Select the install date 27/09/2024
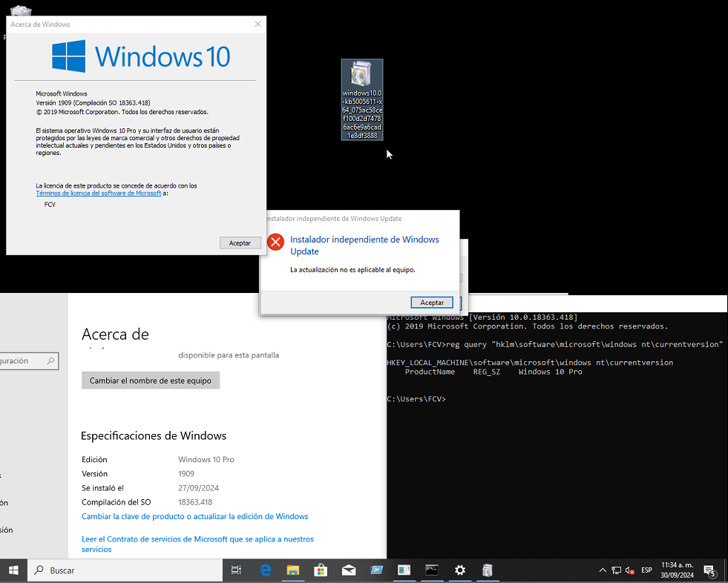Viewport: 728px width, 583px height. [198, 488]
